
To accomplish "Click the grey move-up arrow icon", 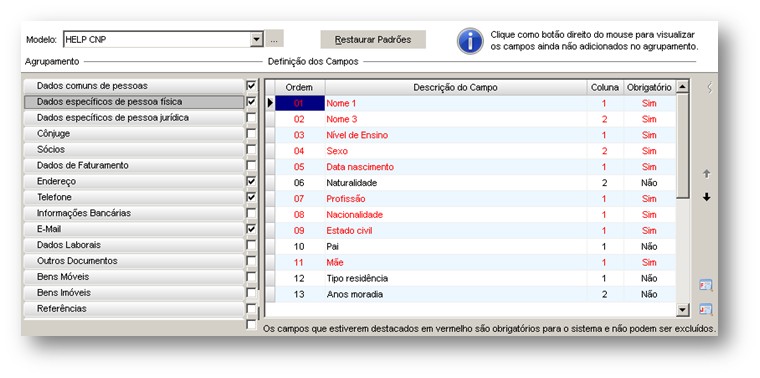I will 706,174.
